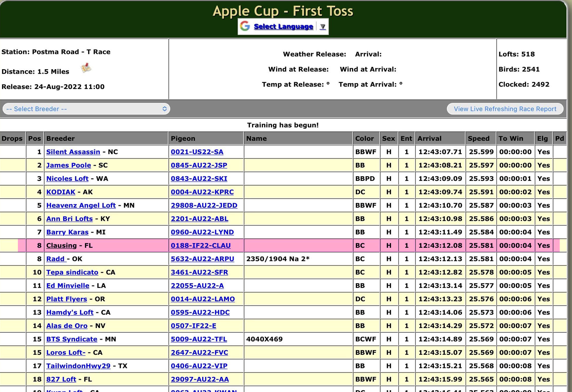This screenshot has width=572, height=392.
Task: Open pigeon 22055-AU22-A details
Action: pyautogui.click(x=197, y=286)
